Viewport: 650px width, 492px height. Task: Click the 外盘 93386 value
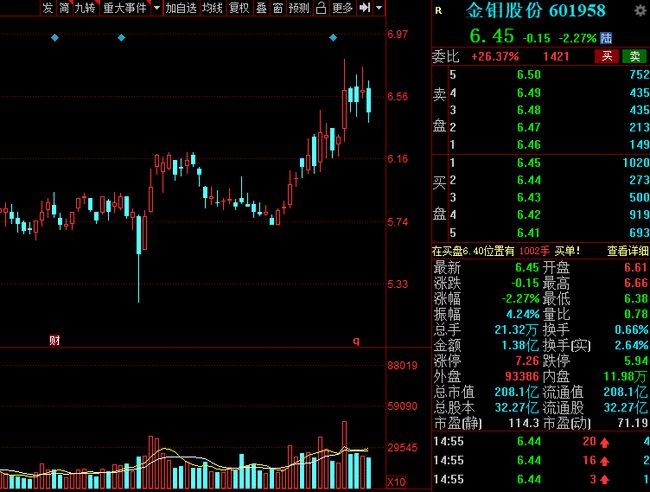[x=522, y=376]
